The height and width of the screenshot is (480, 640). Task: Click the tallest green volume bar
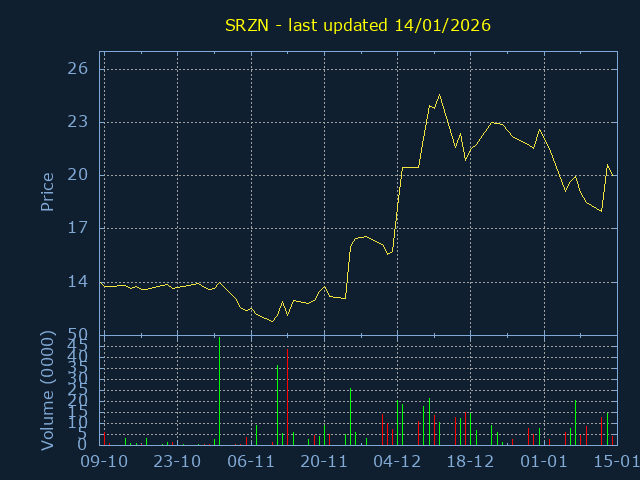coord(350,416)
